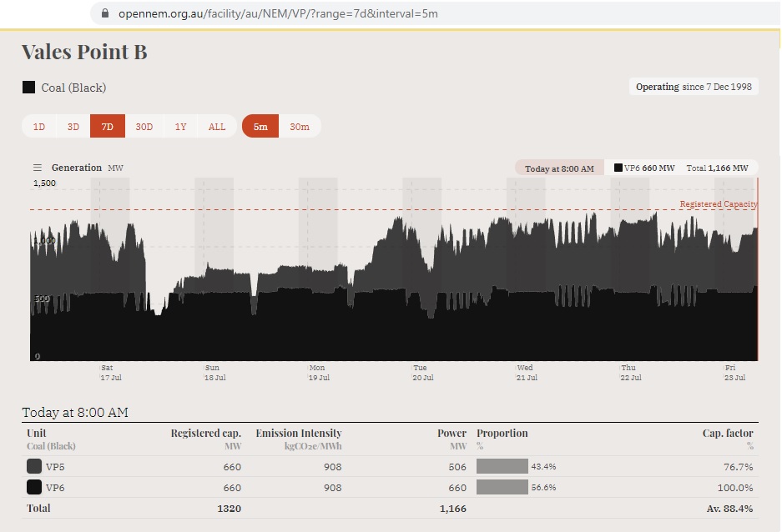Click the VP6 660 MW legend readout

pyautogui.click(x=644, y=168)
